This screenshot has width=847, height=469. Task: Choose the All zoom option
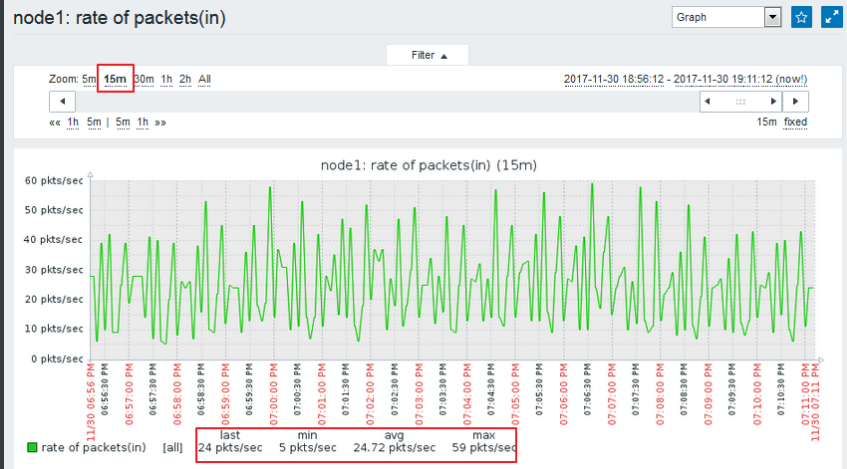(x=204, y=79)
